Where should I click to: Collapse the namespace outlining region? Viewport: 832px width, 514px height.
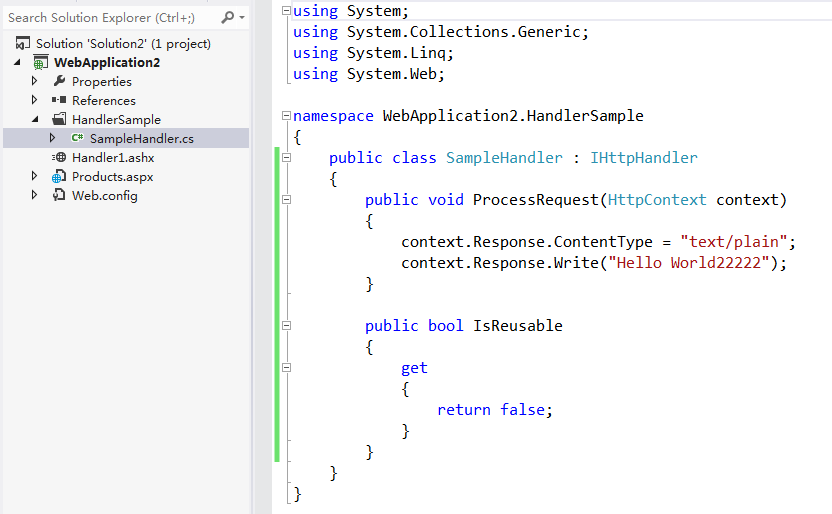point(287,115)
